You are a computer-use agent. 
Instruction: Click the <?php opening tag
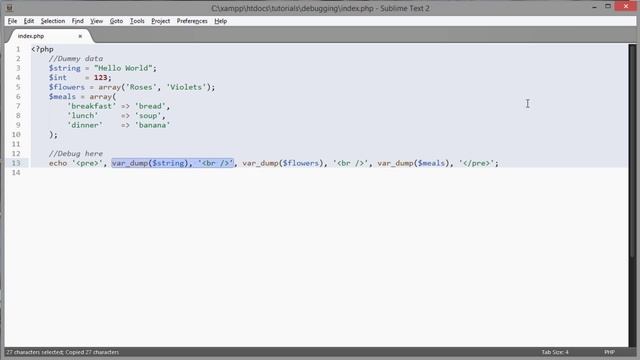[x=42, y=49]
